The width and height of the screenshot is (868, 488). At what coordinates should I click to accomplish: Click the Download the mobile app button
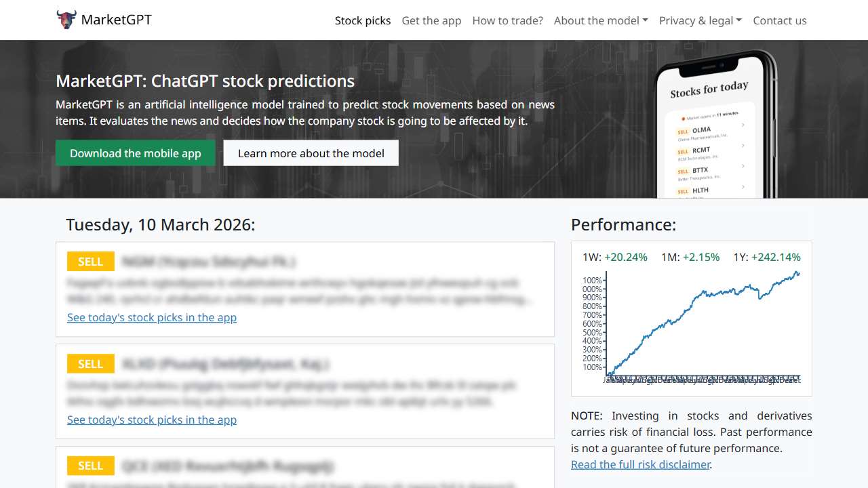point(135,153)
